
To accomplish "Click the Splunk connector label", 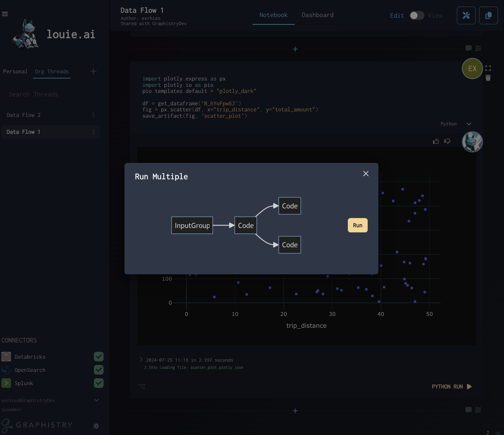I will (x=24, y=383).
